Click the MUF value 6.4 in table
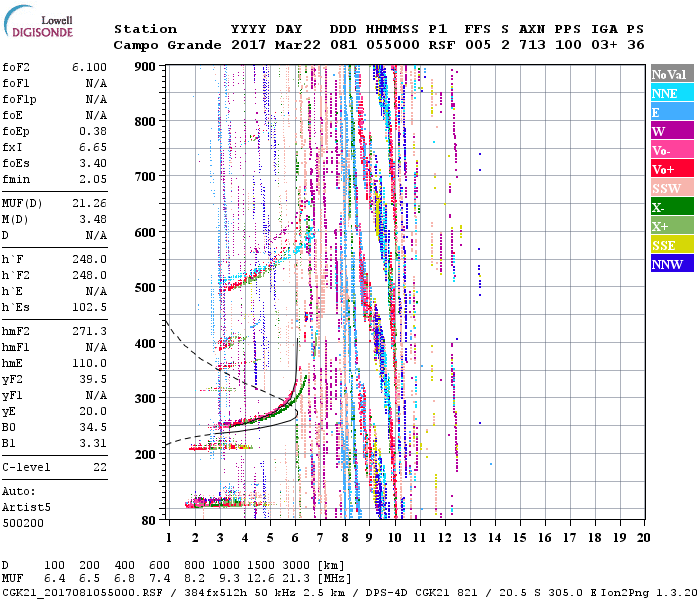700x600 pixels. 54,579
